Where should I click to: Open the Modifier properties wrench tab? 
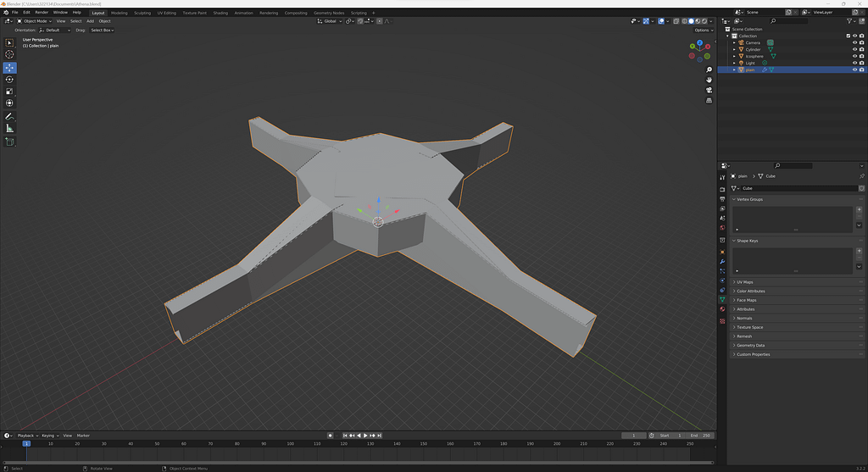tap(722, 261)
